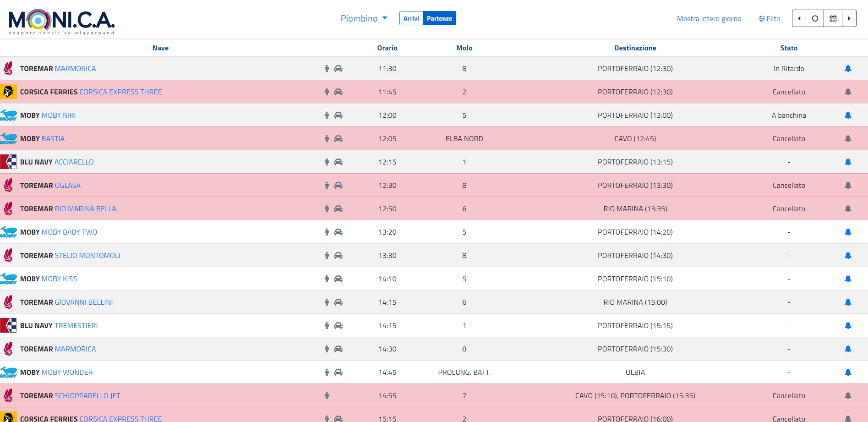This screenshot has width=868, height=422.
Task: Click the Destinazione column header
Action: click(x=635, y=48)
